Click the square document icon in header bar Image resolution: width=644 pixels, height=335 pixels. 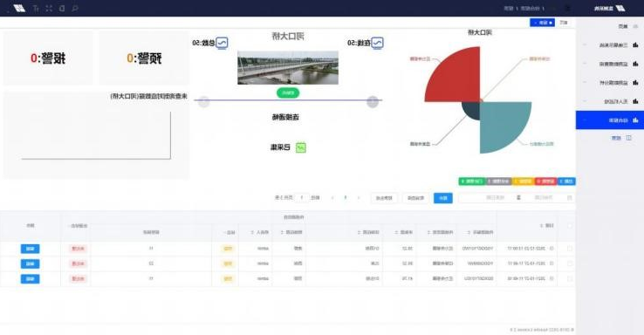tap(62, 8)
